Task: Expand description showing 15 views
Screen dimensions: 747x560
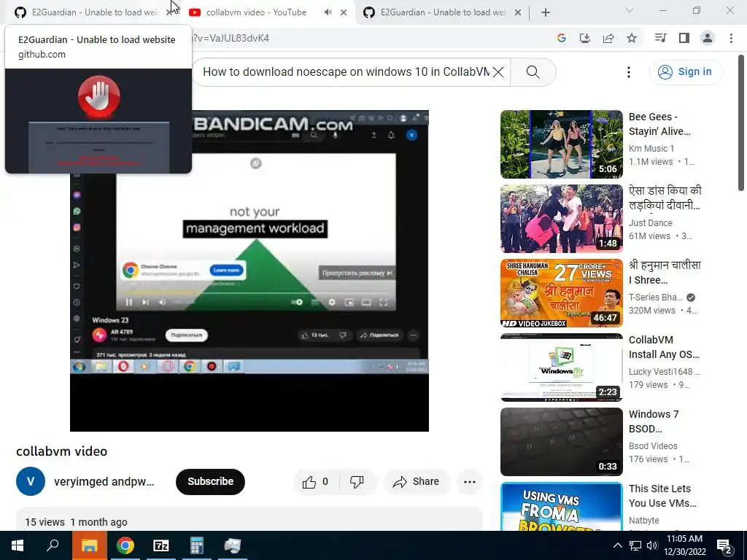Action: click(249, 519)
